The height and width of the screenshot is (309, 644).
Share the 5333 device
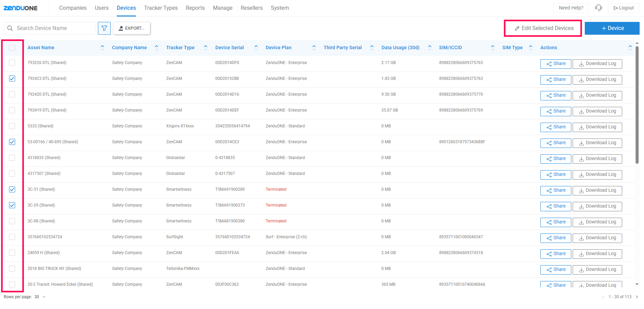point(556,127)
